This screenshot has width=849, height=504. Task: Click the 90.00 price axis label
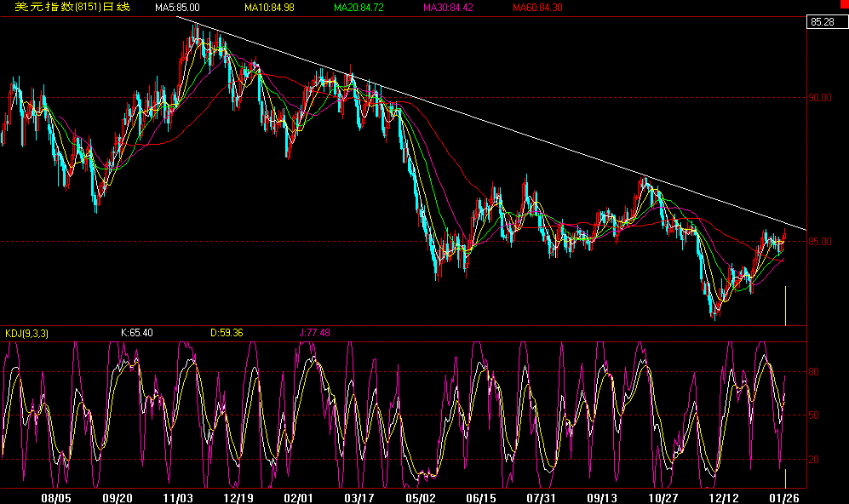pyautogui.click(x=820, y=98)
